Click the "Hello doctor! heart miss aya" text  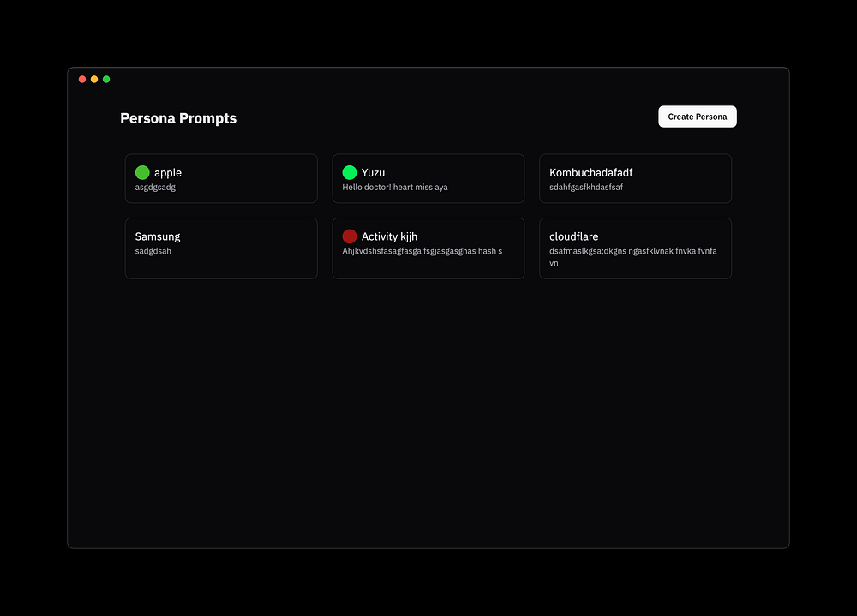(394, 187)
